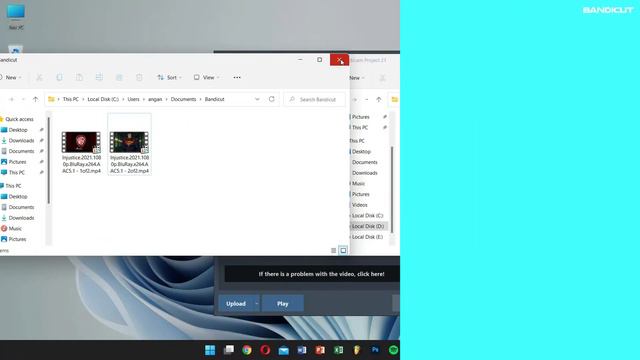
Task: Go up one folder level with up arrow
Action: tap(36, 99)
